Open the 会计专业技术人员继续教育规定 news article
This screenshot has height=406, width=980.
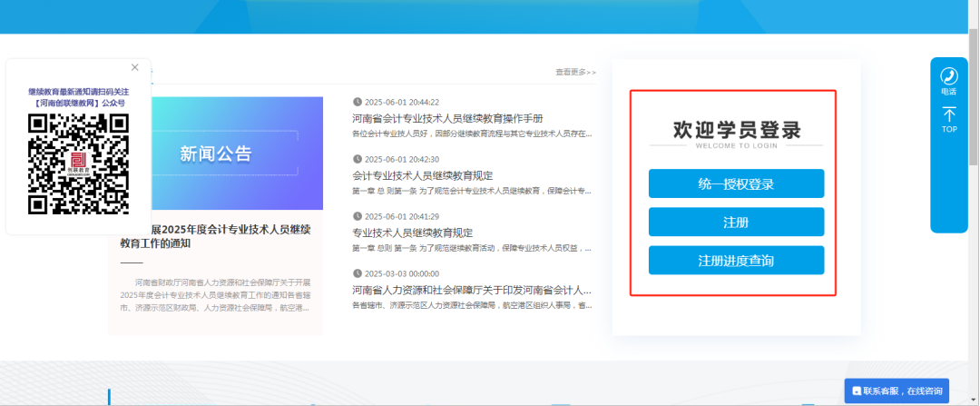click(422, 175)
